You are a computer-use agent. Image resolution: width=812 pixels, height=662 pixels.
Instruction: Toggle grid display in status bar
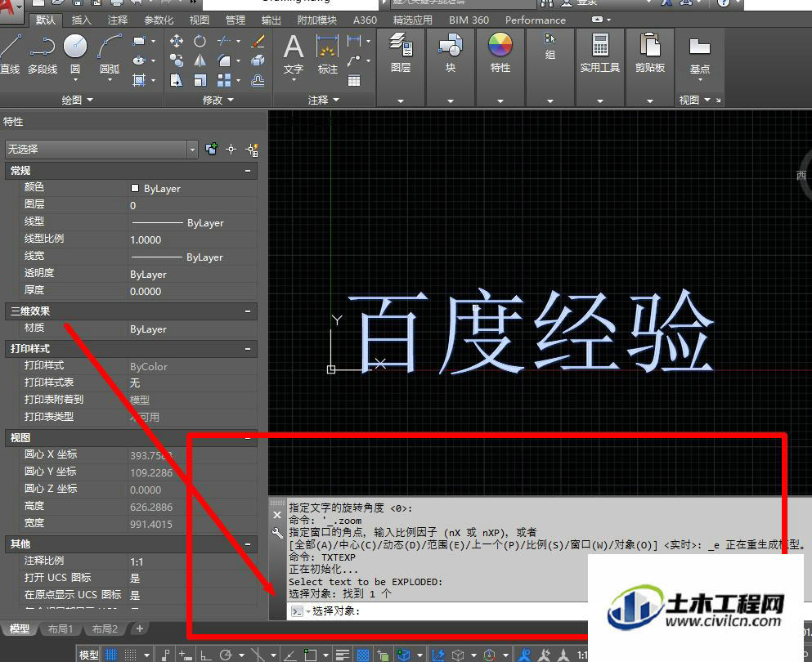(x=111, y=655)
